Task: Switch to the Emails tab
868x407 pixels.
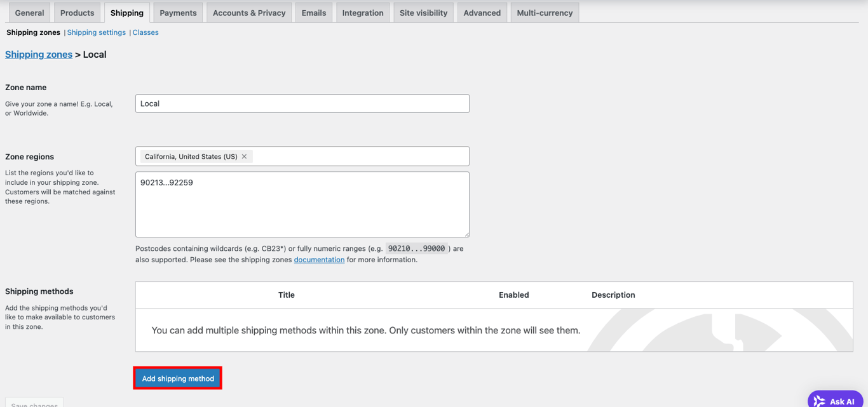Action: click(313, 12)
